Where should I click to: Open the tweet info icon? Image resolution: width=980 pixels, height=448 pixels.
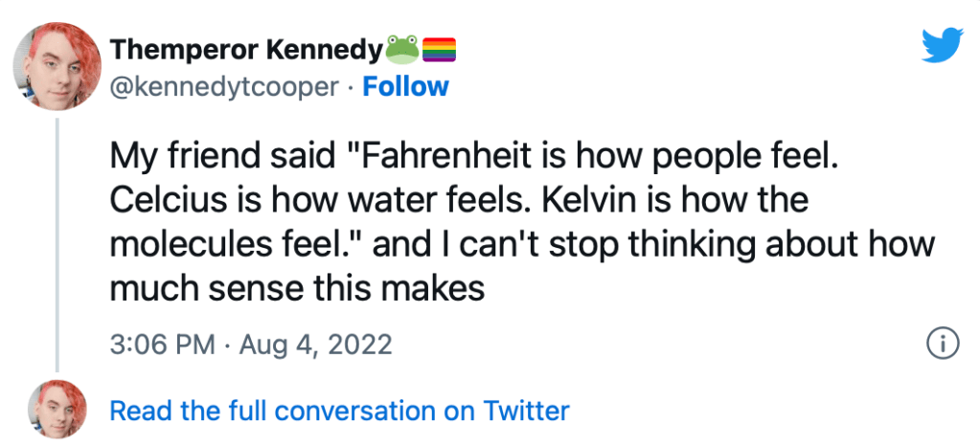tap(941, 344)
